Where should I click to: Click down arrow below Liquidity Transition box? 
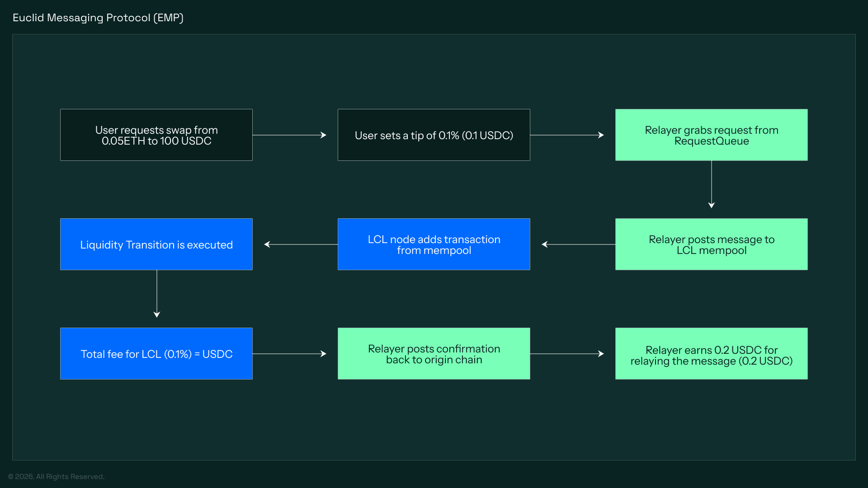point(157,294)
